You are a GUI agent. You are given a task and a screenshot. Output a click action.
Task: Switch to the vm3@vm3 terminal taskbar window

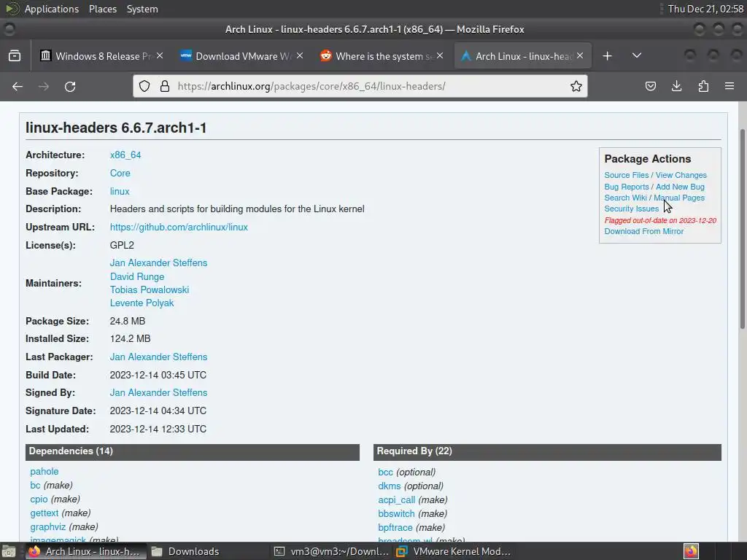point(333,551)
